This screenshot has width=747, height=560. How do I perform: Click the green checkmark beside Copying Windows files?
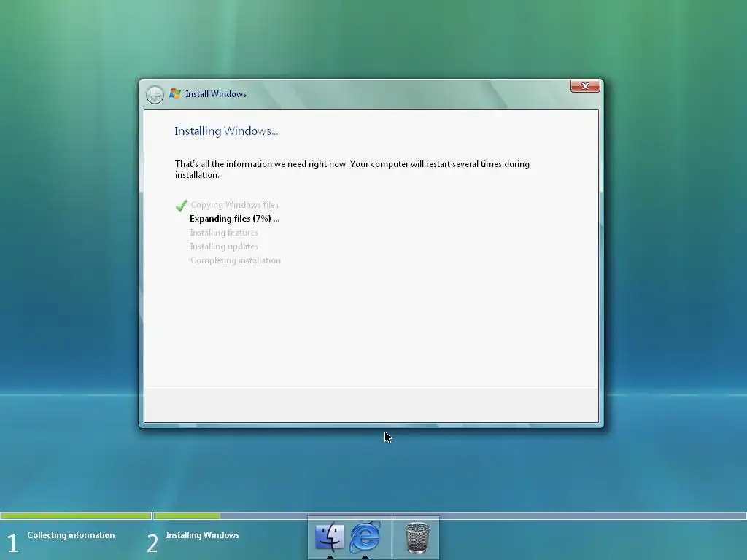pyautogui.click(x=181, y=205)
